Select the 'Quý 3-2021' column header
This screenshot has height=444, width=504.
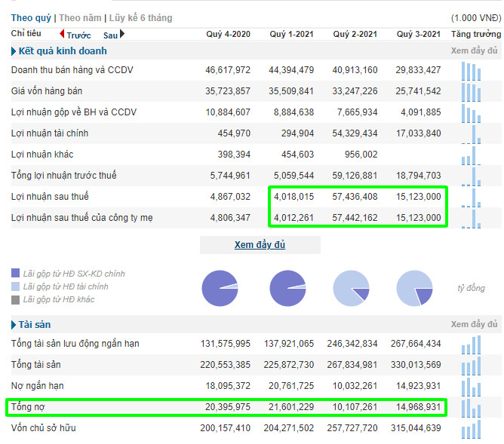click(x=419, y=34)
